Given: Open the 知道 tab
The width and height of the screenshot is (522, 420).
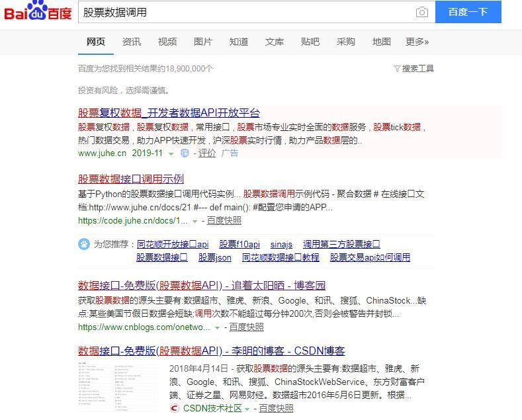Looking at the screenshot, I should tap(239, 42).
